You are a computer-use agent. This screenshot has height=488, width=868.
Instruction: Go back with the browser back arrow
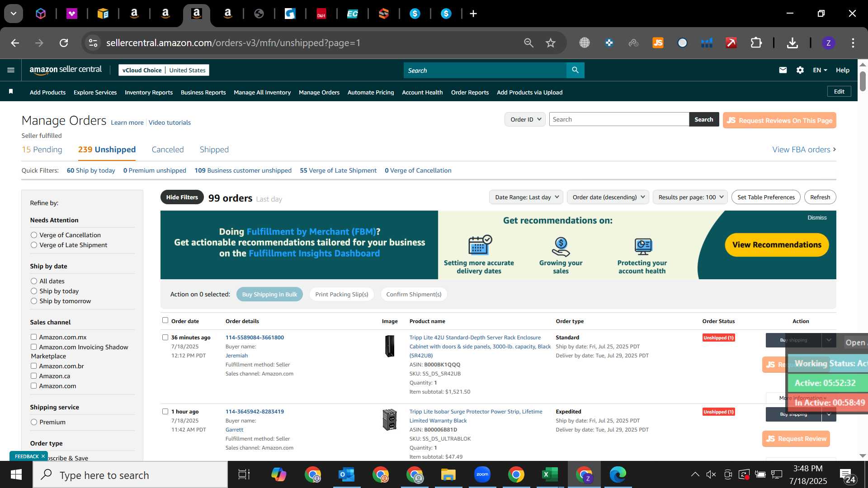pyautogui.click(x=15, y=43)
